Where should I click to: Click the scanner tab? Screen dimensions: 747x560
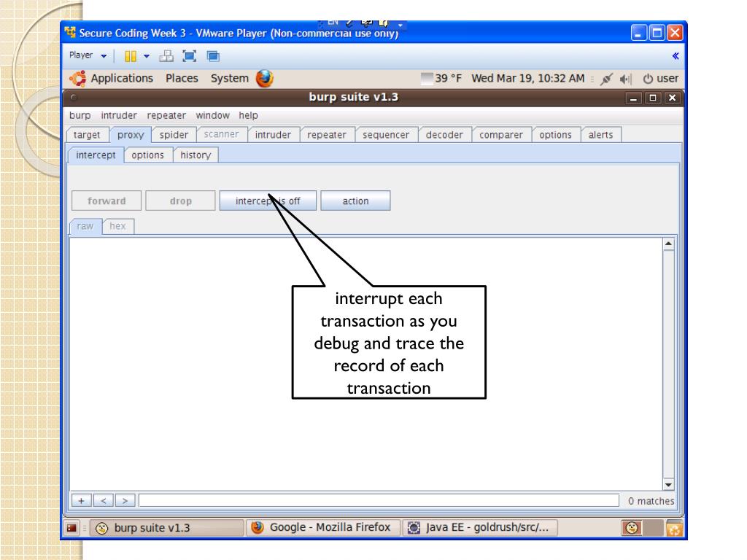pos(222,135)
